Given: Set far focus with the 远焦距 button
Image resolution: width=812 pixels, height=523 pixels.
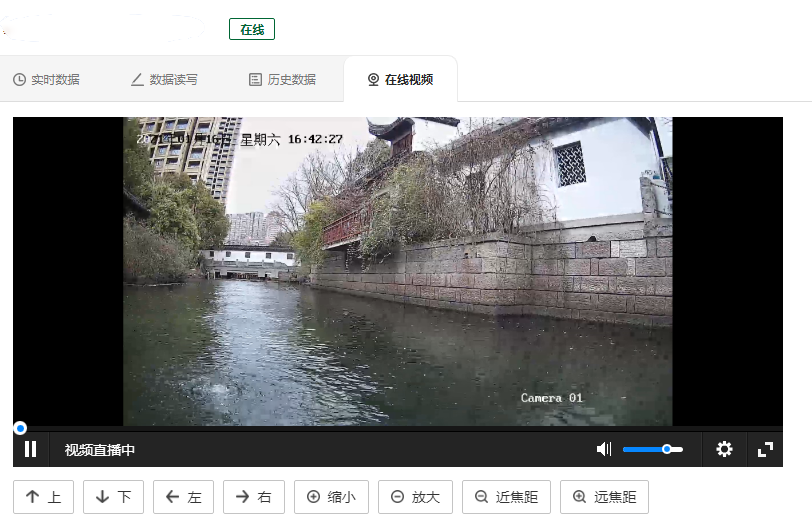Looking at the screenshot, I should (605, 497).
